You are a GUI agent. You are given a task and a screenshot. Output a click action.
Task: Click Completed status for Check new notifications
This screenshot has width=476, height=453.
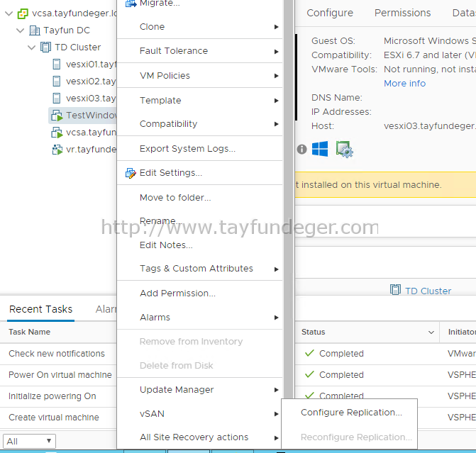tap(341, 354)
